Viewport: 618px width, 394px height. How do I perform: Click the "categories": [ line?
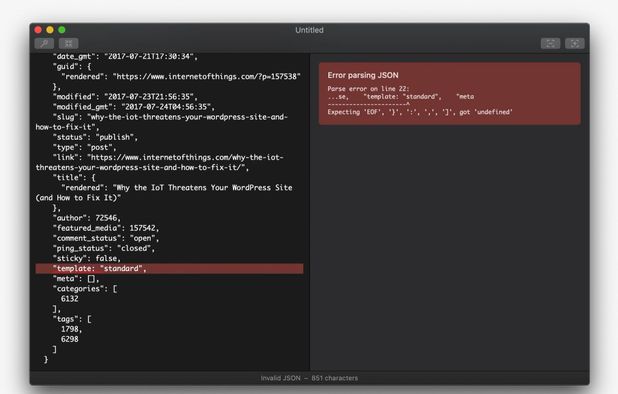(x=85, y=289)
